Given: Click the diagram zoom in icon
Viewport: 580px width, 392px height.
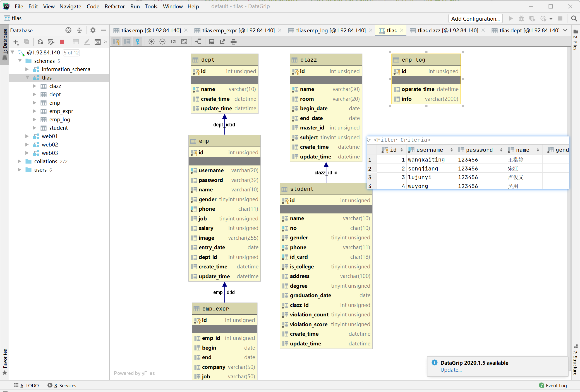Looking at the screenshot, I should coord(152,42).
